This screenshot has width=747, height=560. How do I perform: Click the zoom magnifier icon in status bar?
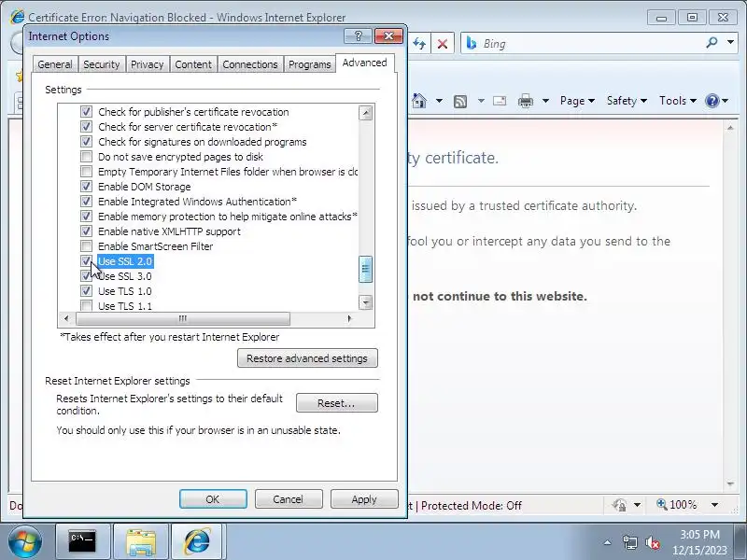tap(662, 504)
